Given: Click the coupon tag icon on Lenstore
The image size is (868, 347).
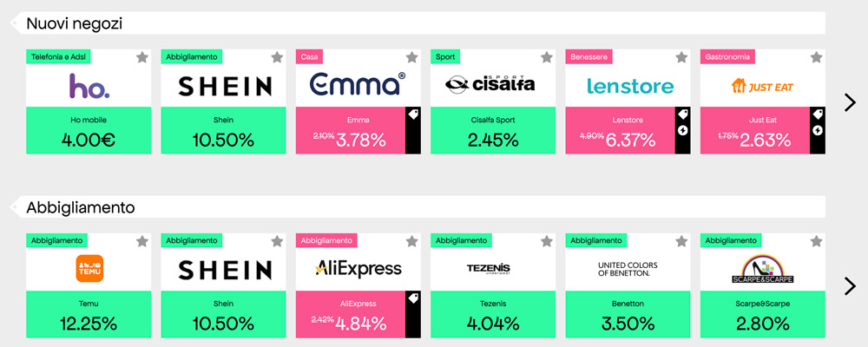Looking at the screenshot, I should pos(682,115).
